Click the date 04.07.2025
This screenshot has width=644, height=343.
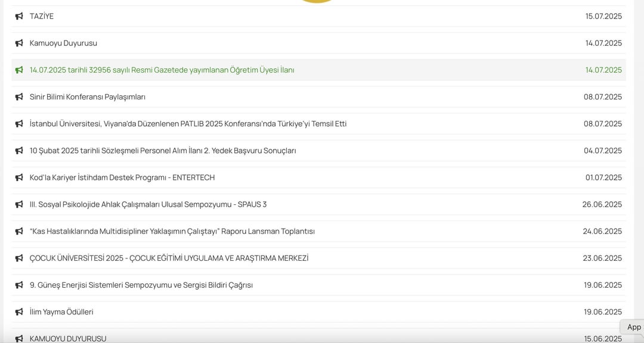pyautogui.click(x=602, y=151)
